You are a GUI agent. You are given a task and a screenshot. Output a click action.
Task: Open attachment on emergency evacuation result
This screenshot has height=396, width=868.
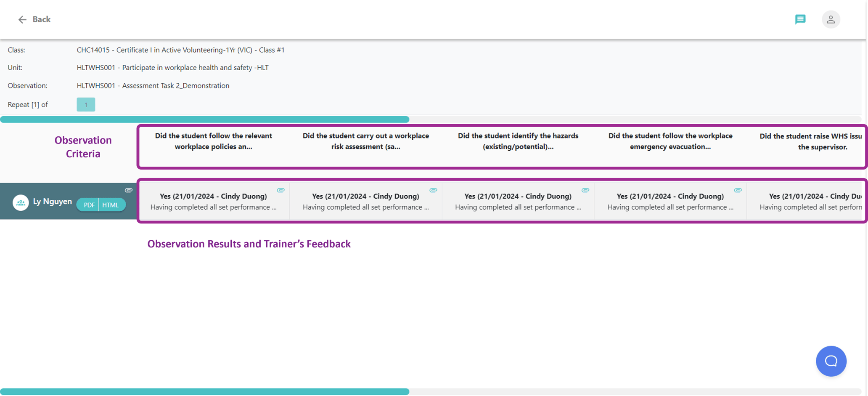pyautogui.click(x=738, y=191)
